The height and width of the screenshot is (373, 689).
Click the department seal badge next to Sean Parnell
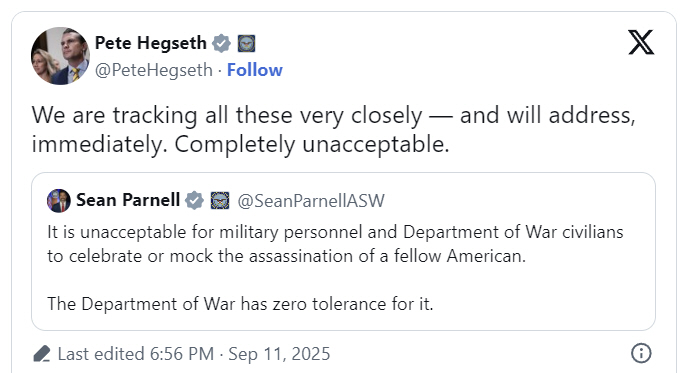point(220,200)
